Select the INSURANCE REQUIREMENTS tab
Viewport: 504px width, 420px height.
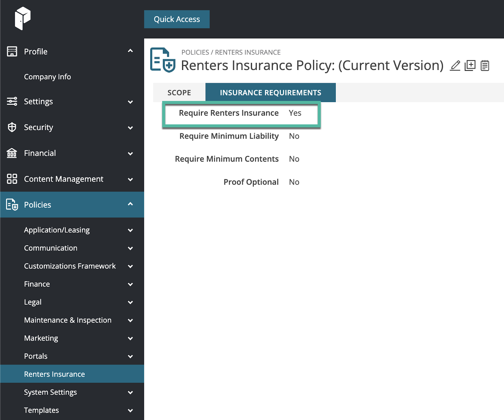[x=271, y=93]
